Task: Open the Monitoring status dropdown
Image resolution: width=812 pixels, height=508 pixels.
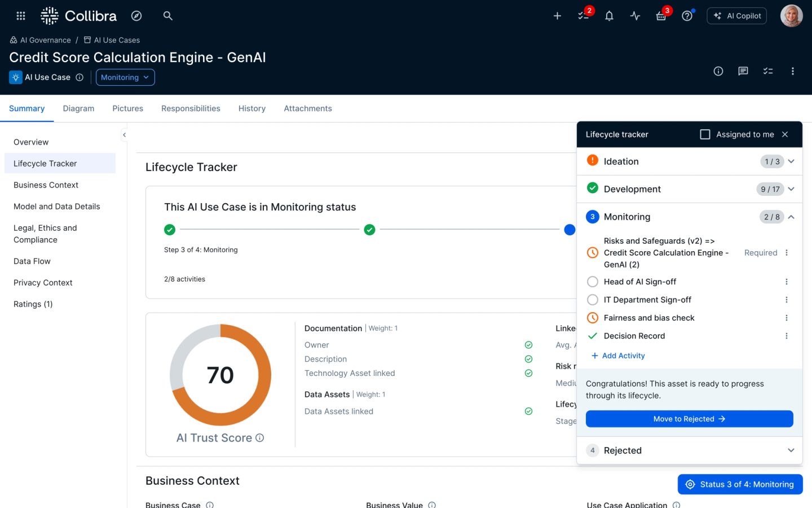Action: 125,77
